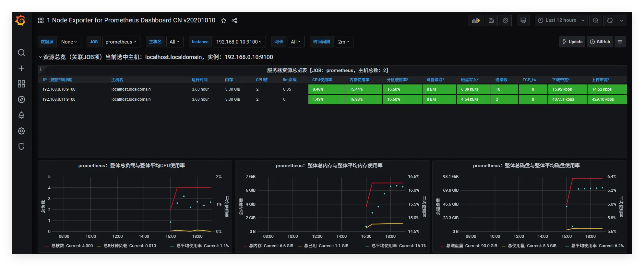The height and width of the screenshot is (266, 644).
Task: Share the dashboard using share icon
Action: pyautogui.click(x=234, y=20)
